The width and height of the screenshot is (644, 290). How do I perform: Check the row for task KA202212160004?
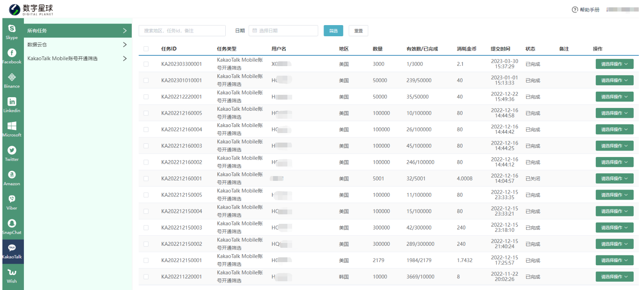click(146, 129)
